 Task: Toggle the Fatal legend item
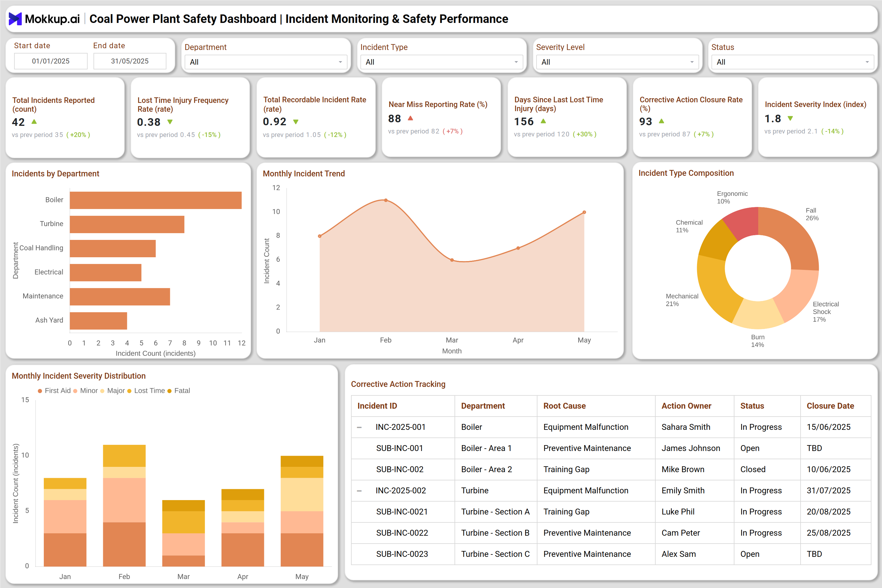tap(178, 391)
